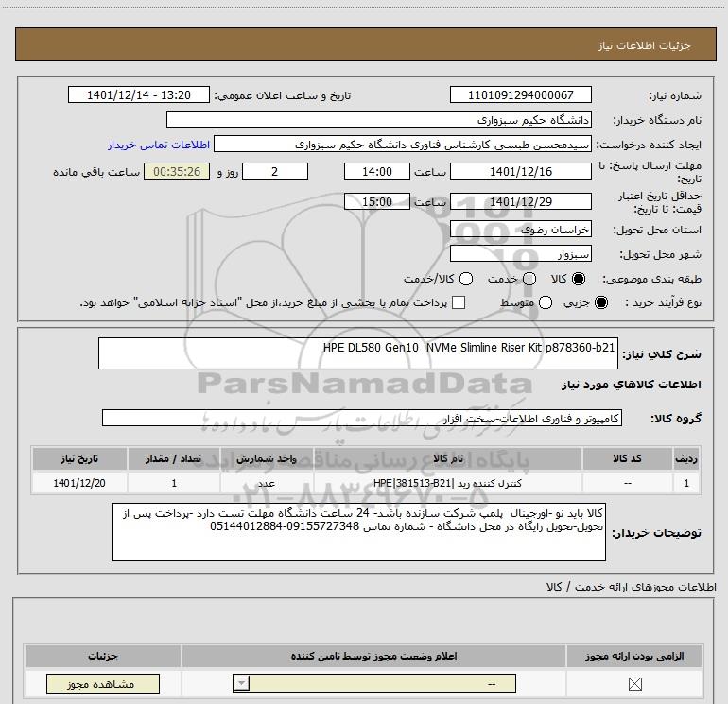
Task: Click the ردیف column header
Action: [x=686, y=458]
